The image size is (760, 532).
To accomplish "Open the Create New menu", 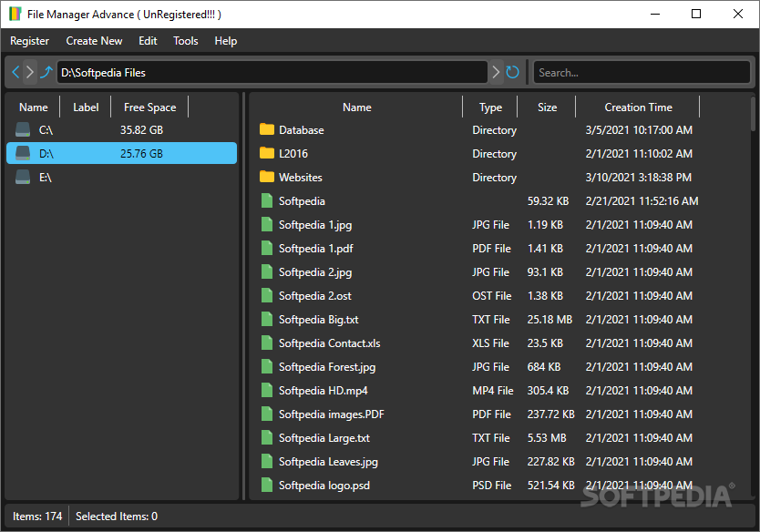I will click(x=94, y=41).
